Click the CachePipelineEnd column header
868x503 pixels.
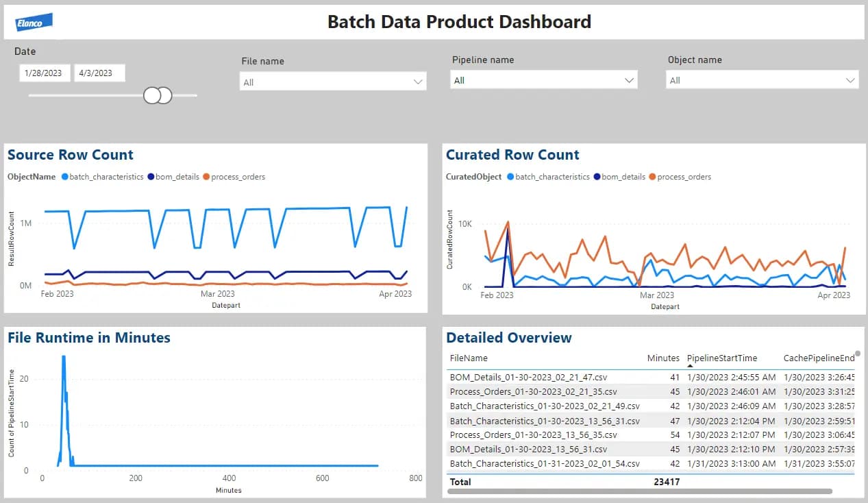tap(818, 358)
